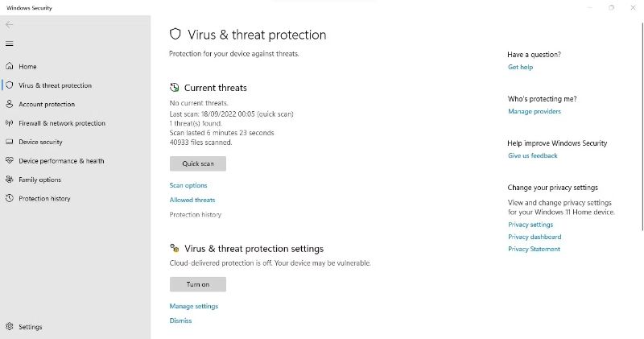This screenshot has height=339, width=644.
Task: Click the Firewall & network protection icon
Action: tap(10, 123)
